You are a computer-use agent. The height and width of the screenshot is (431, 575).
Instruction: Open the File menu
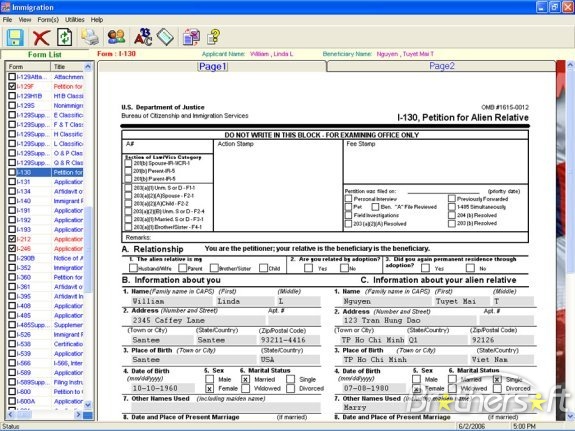7,20
